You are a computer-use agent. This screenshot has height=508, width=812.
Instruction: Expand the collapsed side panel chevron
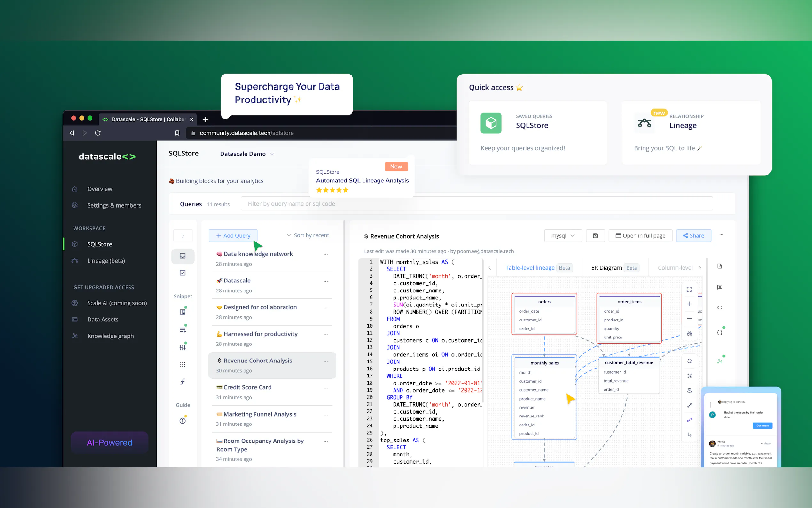pos(183,235)
